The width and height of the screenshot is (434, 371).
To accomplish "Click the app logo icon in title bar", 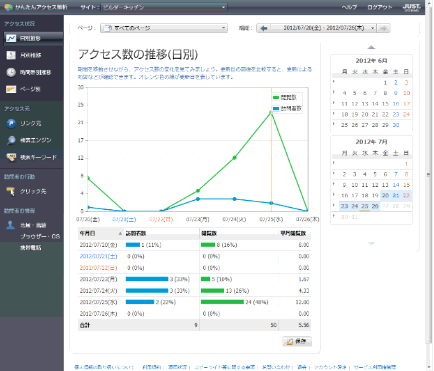I will (x=8, y=7).
